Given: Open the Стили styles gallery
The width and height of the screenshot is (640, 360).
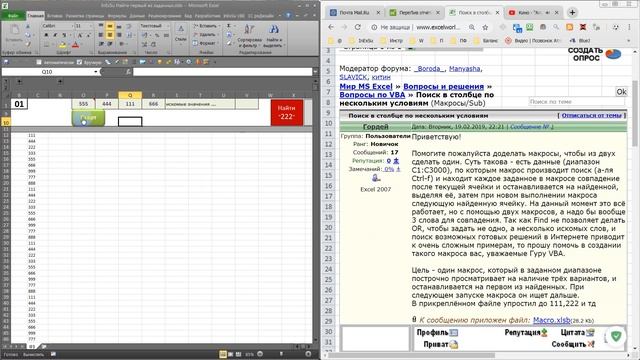Looking at the screenshot, I should pos(180,33).
